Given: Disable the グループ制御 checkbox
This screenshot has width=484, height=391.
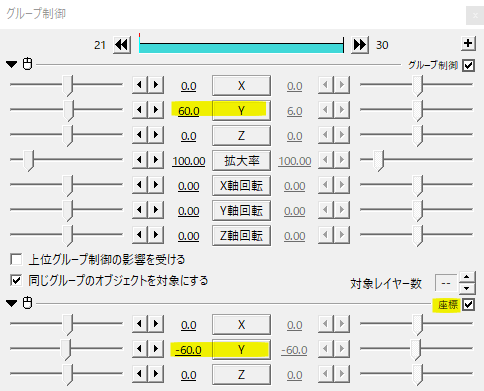Looking at the screenshot, I should click(x=468, y=65).
